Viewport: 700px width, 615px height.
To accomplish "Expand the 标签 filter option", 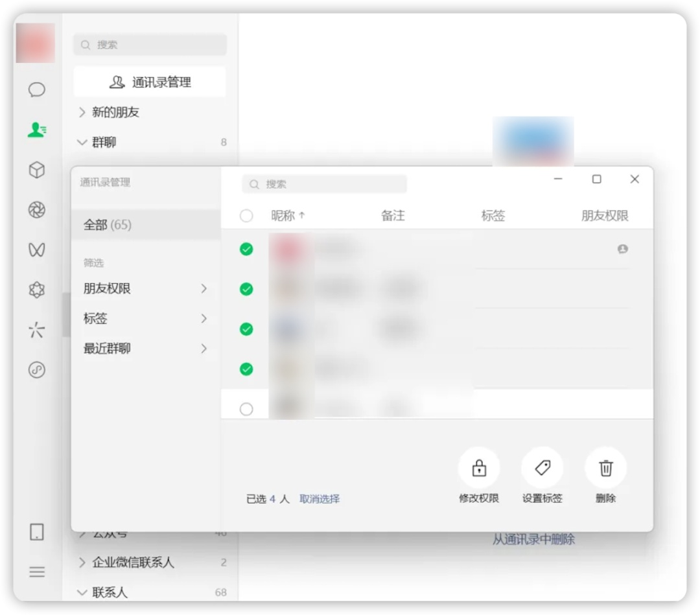I will click(x=145, y=318).
